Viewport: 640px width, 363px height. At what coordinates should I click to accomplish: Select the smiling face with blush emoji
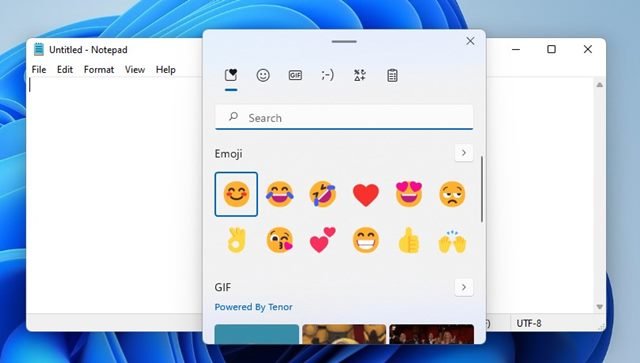coord(236,194)
